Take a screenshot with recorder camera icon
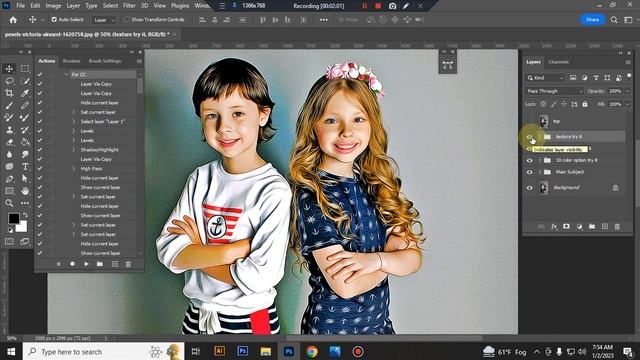Image resolution: width=640 pixels, height=360 pixels. click(x=392, y=6)
